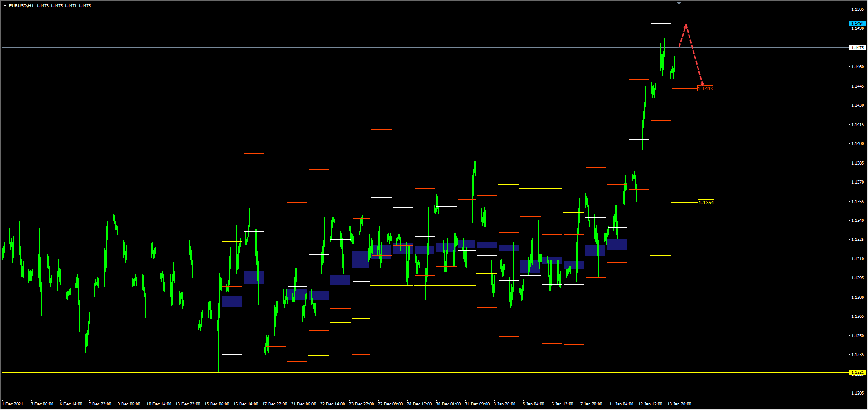Click the 1.1355 price scale label
Image resolution: width=868 pixels, height=410 pixels.
click(858, 201)
